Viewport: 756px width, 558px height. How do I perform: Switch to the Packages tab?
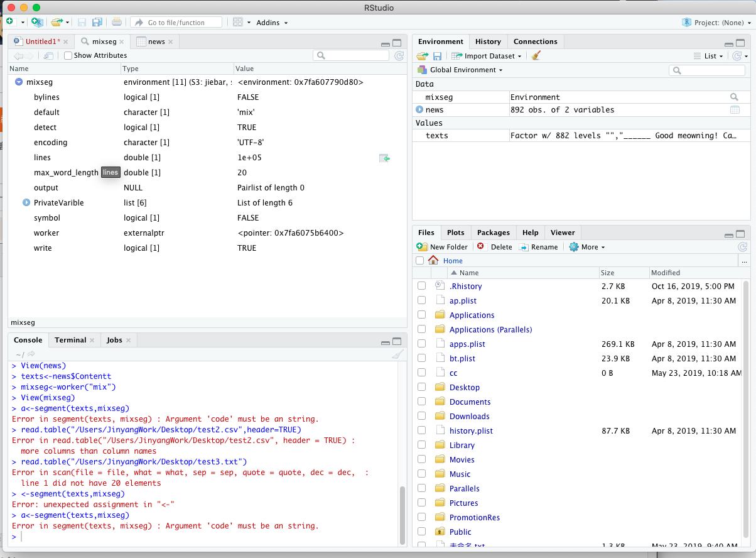click(493, 232)
